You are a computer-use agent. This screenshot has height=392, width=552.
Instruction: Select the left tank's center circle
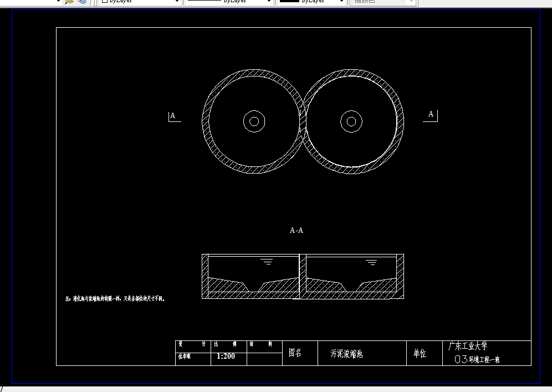point(254,121)
